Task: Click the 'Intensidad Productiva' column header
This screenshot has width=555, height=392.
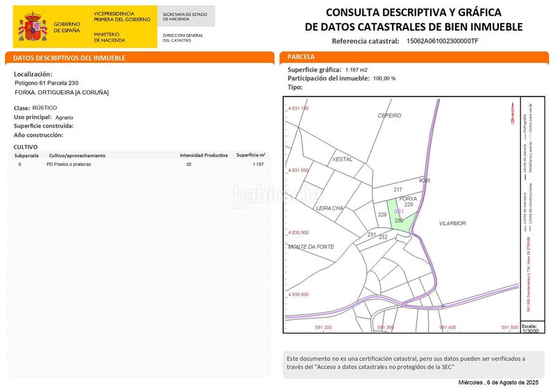Action: click(x=203, y=155)
